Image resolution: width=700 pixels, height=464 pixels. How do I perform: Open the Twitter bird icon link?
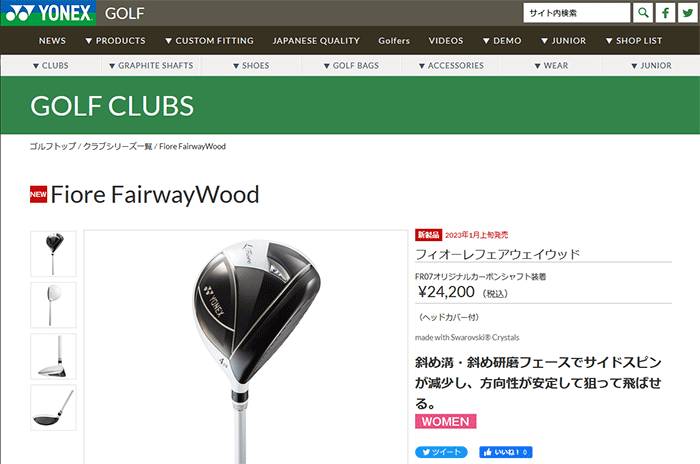pos(688,13)
